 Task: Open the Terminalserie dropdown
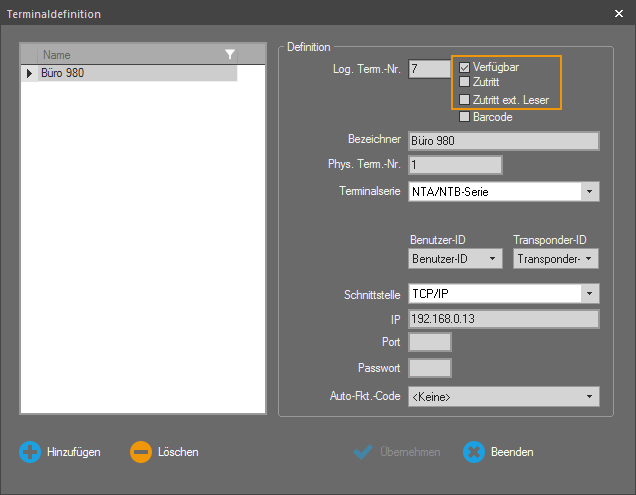[x=589, y=192]
